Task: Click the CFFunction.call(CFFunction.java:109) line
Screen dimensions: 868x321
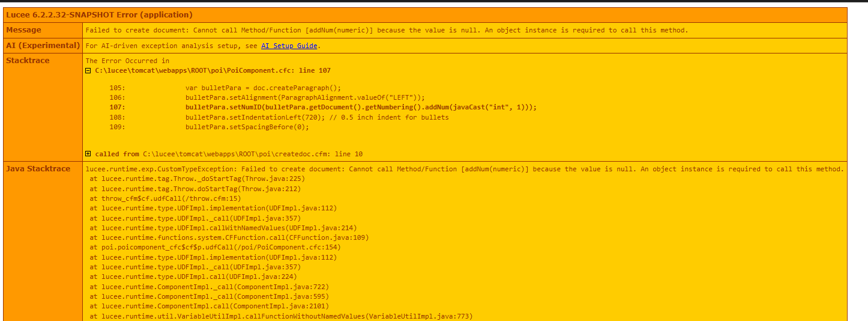Action: tap(229, 237)
